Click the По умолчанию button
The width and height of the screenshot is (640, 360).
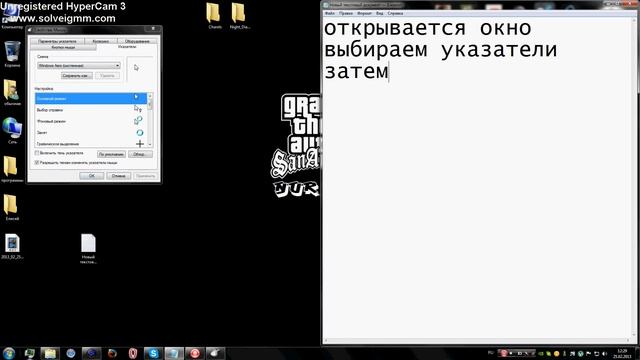point(111,154)
